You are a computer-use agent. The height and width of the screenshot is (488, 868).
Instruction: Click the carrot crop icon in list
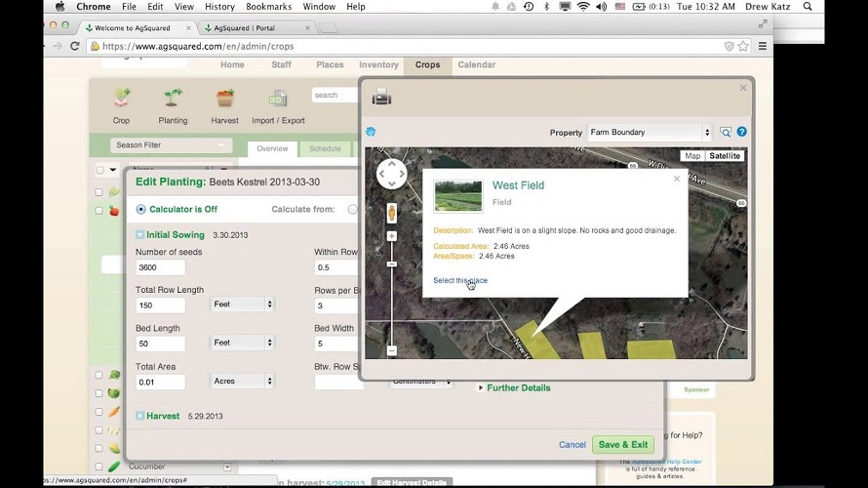point(114,412)
